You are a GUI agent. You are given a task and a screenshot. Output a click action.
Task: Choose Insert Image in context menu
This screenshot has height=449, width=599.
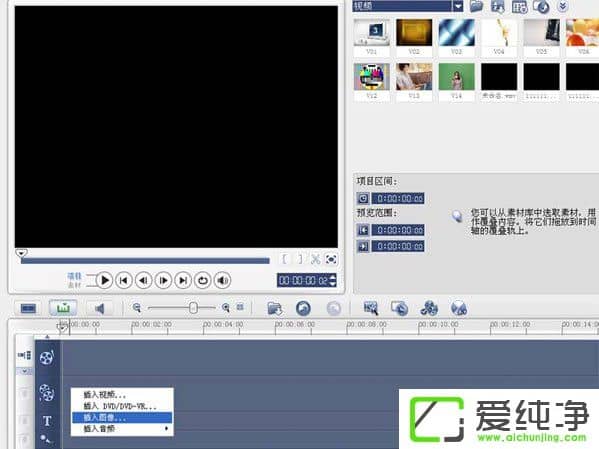tap(122, 417)
